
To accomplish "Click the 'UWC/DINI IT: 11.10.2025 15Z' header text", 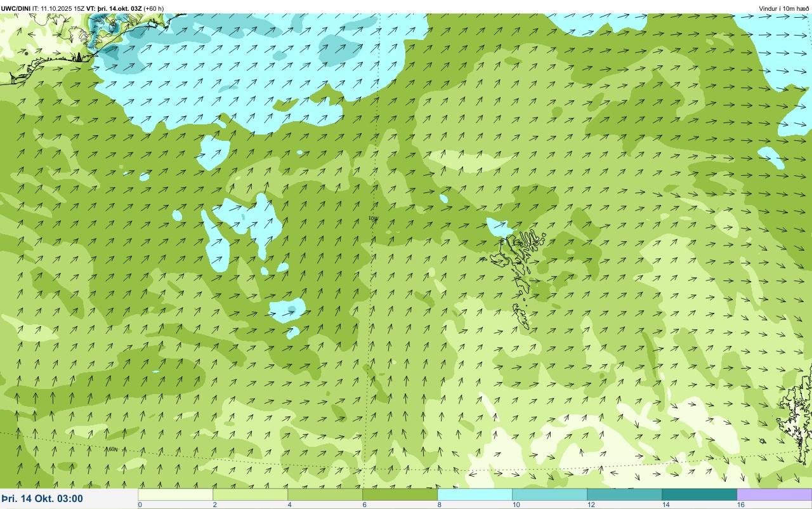I will click(43, 8).
